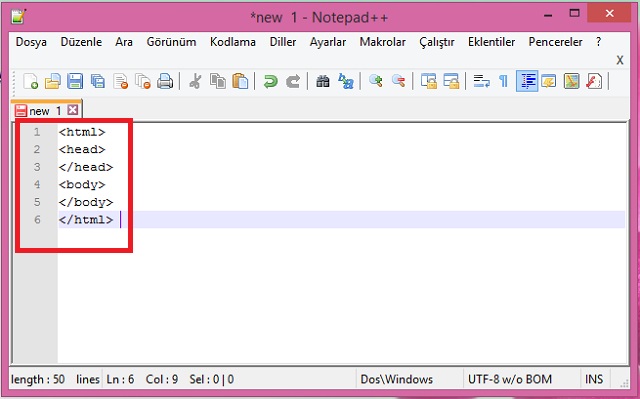The height and width of the screenshot is (399, 640).
Task: Open the document map icon
Action: (x=571, y=81)
